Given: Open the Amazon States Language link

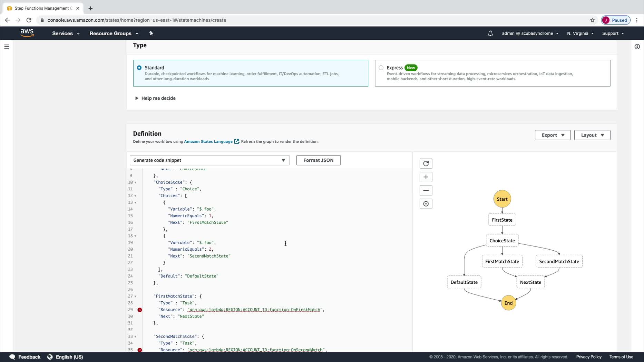Looking at the screenshot, I should click(x=208, y=141).
